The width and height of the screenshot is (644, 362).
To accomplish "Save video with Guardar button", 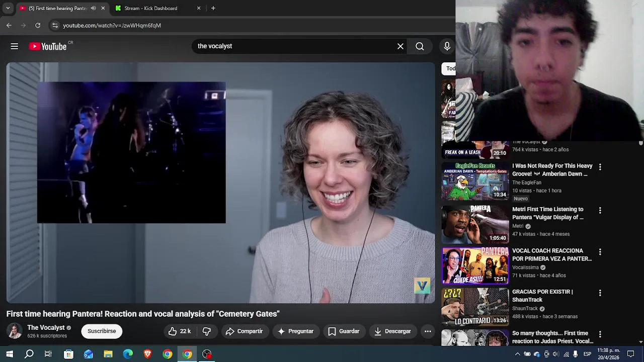I will (x=344, y=331).
